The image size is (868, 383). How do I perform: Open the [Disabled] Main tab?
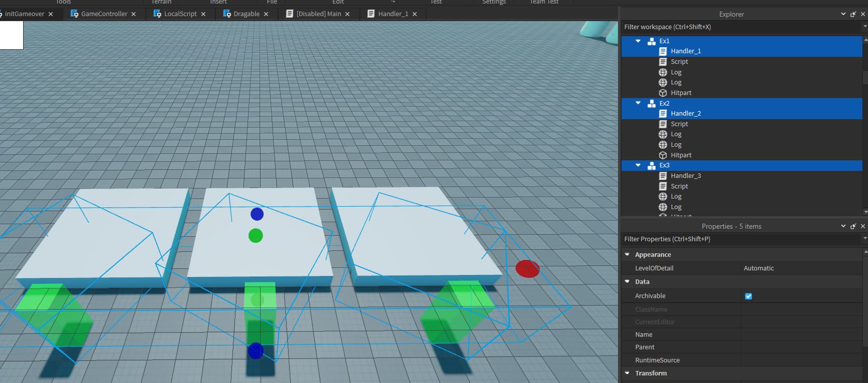point(318,14)
